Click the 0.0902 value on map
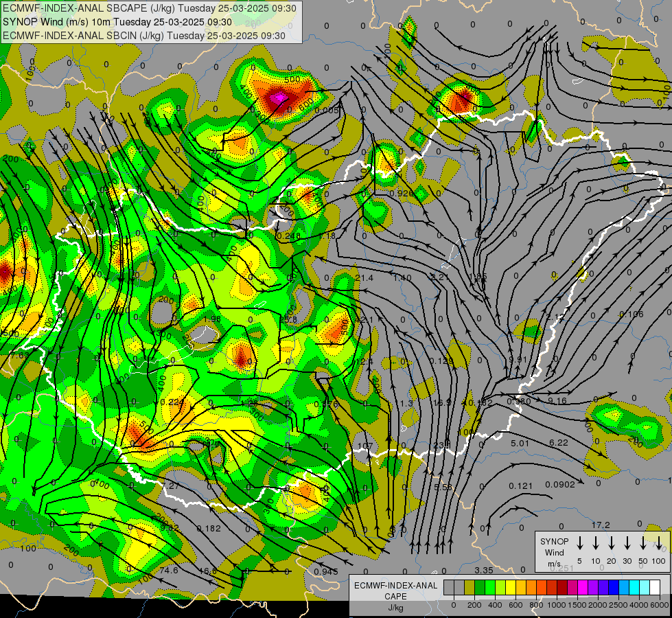 [560, 485]
